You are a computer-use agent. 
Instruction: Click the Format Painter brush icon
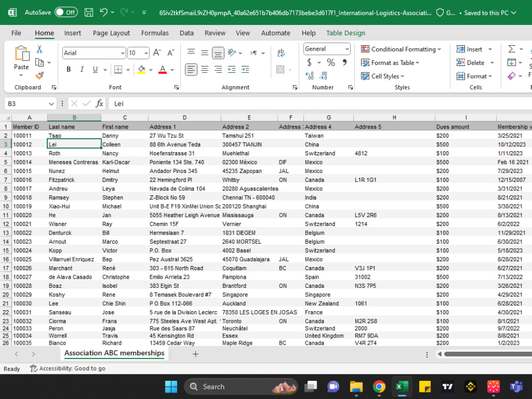tap(39, 76)
